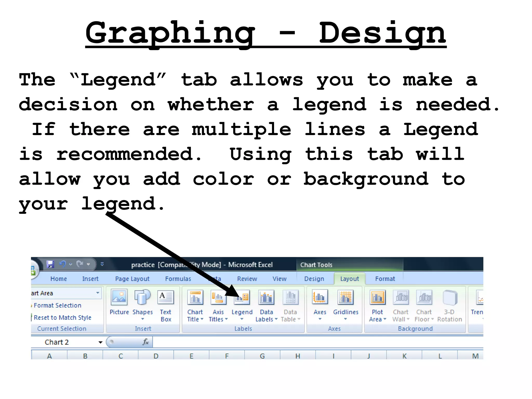Viewport: 532px width, 399px height.
Task: Click the Legend button in Labels group
Action: [242, 305]
